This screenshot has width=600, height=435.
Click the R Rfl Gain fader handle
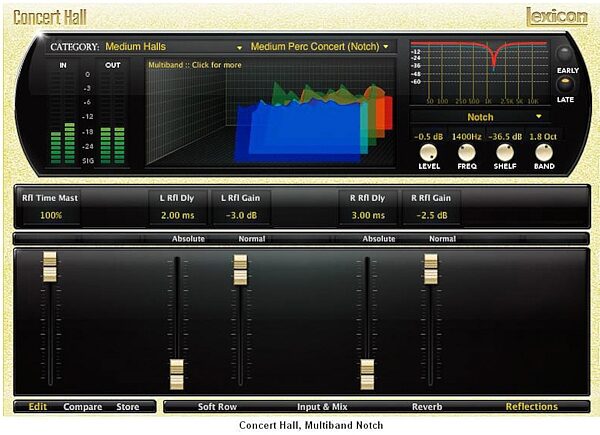[x=430, y=269]
